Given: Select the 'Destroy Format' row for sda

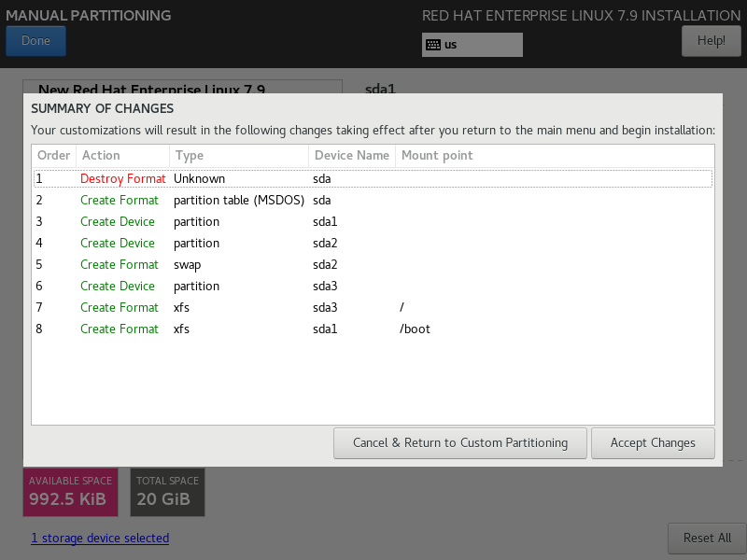Looking at the screenshot, I should 373,178.
